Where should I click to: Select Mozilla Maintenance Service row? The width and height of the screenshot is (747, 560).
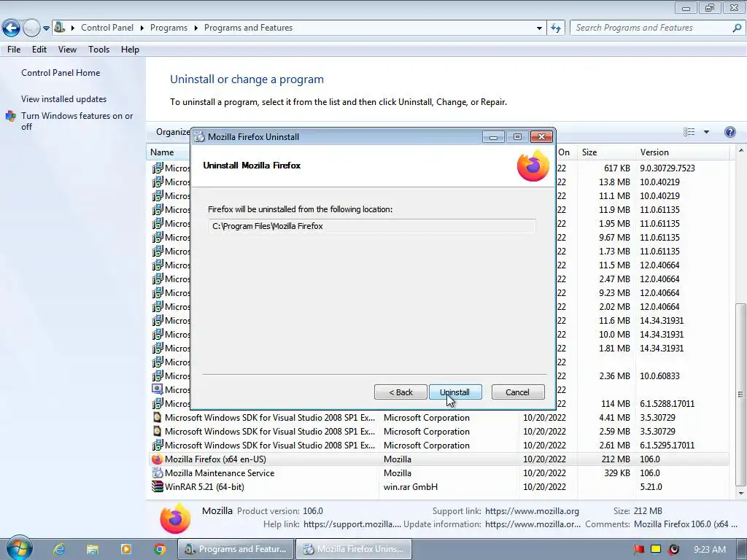(x=439, y=472)
